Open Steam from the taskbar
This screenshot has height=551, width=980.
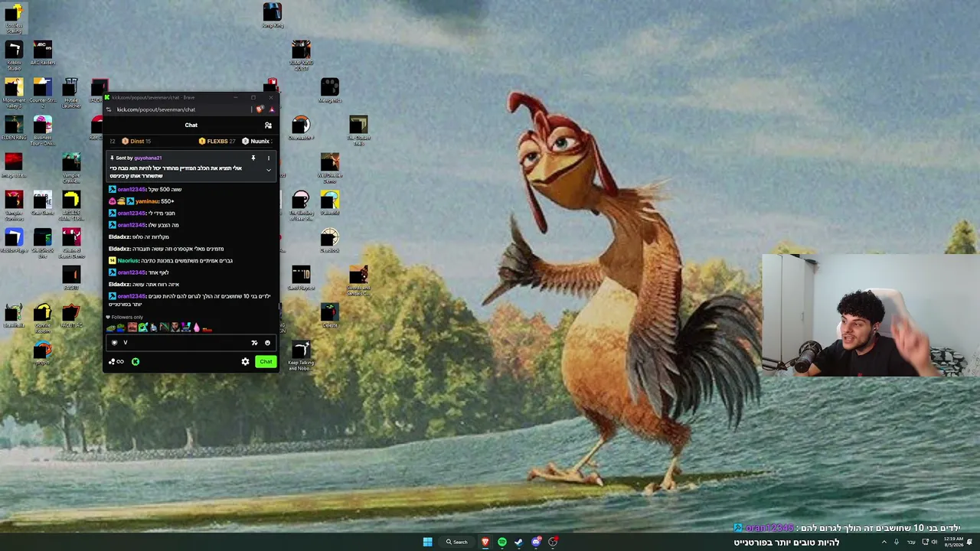click(518, 542)
